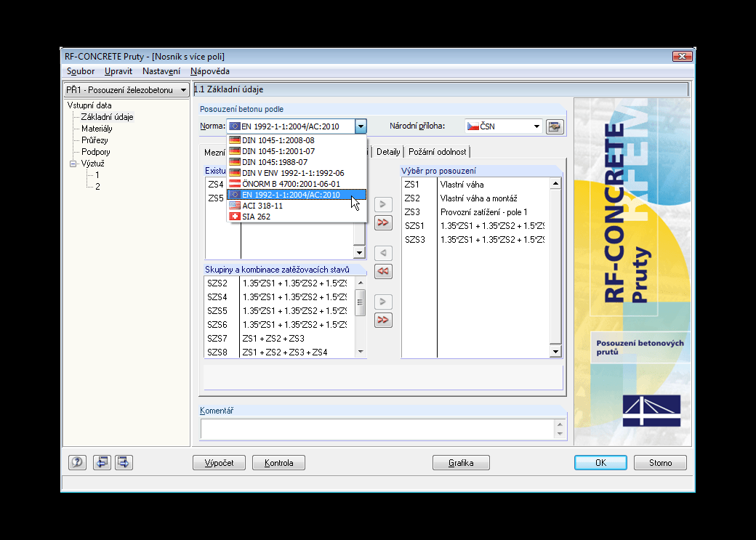Select ZS5 in existing load cases list
Screen dimensions: 756x540
click(216, 198)
